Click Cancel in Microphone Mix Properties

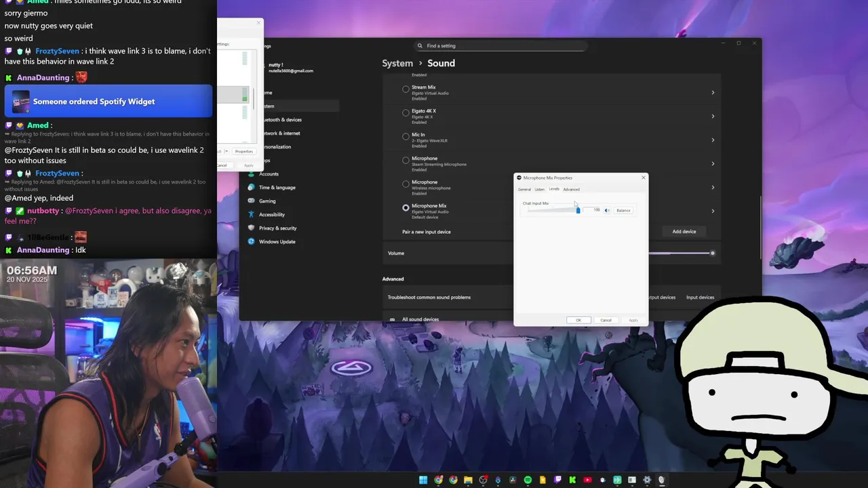coord(606,320)
